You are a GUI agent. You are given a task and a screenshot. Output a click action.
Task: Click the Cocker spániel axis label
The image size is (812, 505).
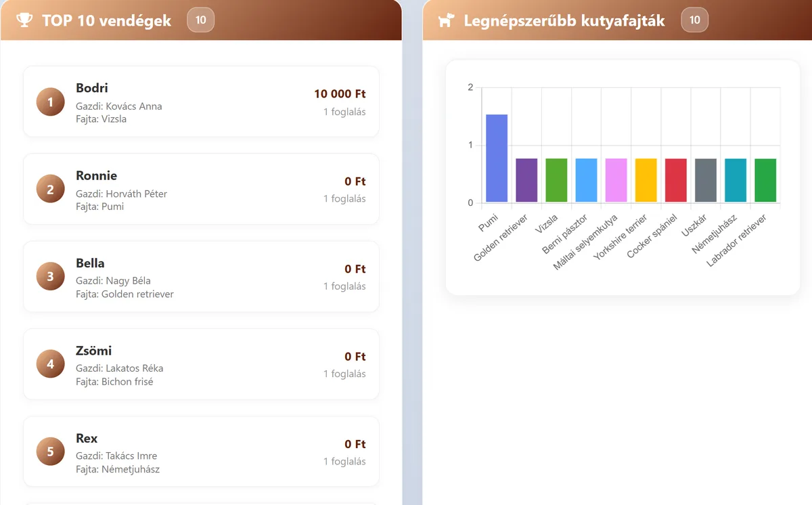point(652,236)
